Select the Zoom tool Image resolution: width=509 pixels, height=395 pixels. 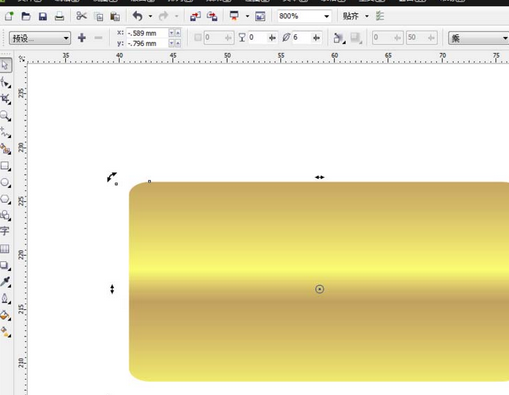[x=5, y=116]
